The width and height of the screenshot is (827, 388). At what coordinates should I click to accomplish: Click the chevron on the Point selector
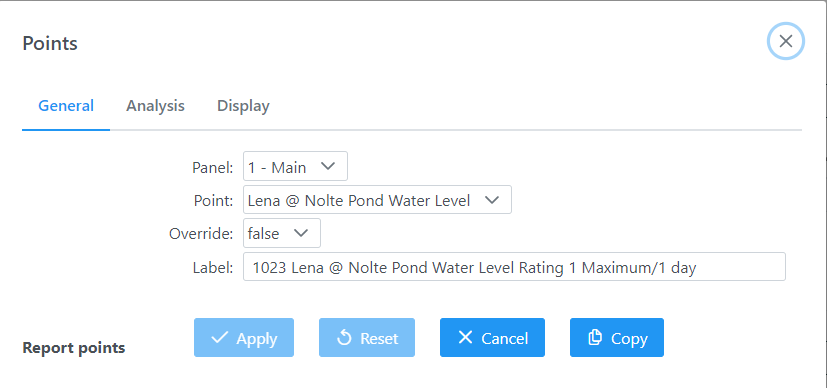[492, 200]
